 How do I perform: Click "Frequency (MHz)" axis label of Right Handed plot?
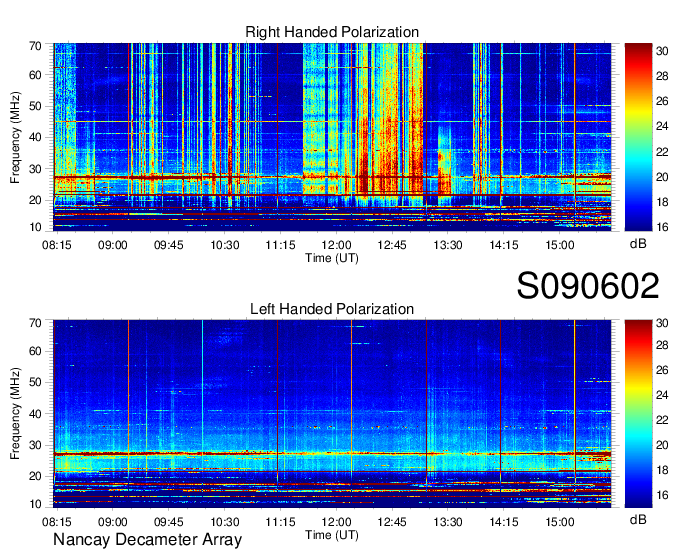tap(15, 137)
